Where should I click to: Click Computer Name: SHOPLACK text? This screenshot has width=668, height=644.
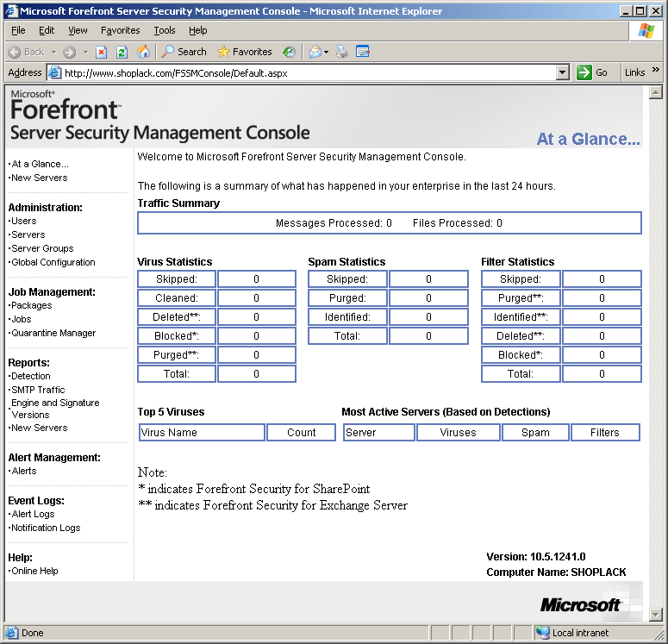556,572
